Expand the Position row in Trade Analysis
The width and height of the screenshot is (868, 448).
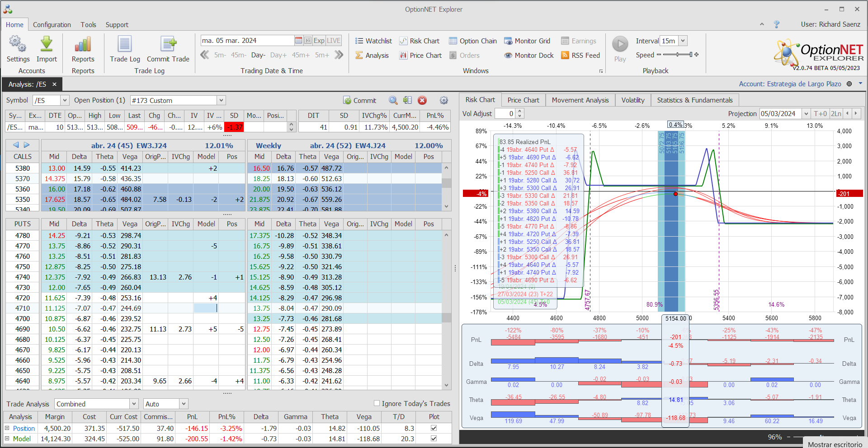pos(7,428)
